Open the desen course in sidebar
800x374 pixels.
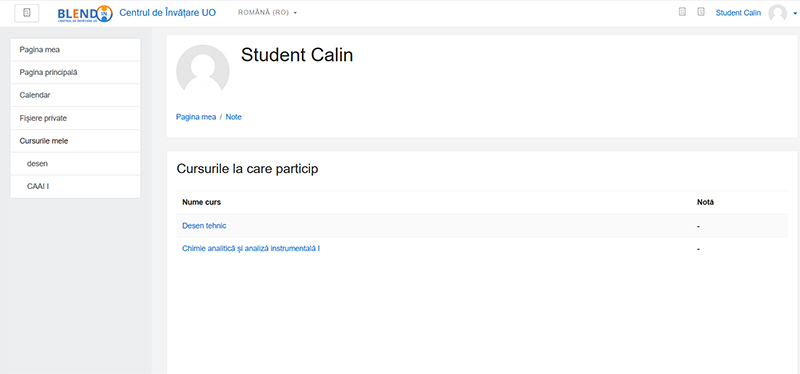pyautogui.click(x=76, y=164)
